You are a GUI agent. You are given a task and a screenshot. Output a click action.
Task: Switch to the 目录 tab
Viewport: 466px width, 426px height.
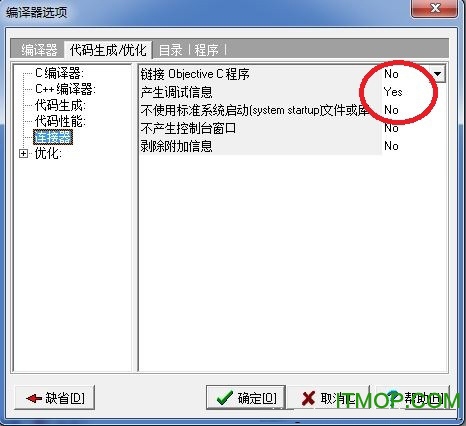click(171, 50)
